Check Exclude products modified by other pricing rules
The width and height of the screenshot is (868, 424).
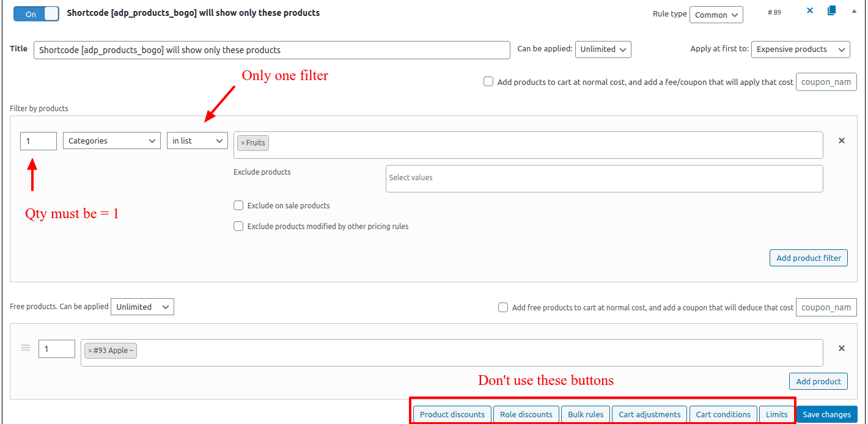tap(238, 227)
